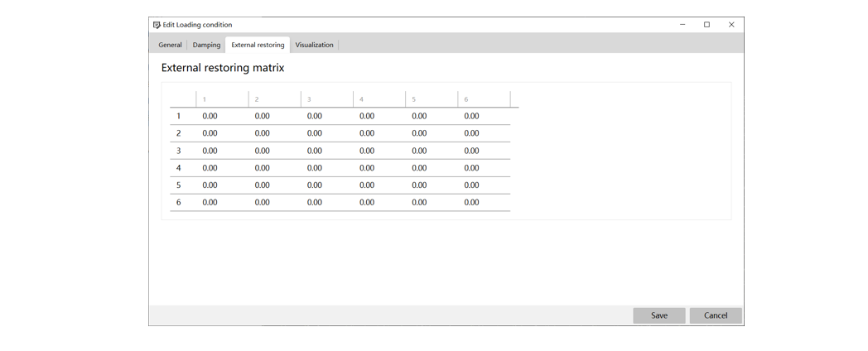Cancel editing the loading condition

pyautogui.click(x=716, y=315)
